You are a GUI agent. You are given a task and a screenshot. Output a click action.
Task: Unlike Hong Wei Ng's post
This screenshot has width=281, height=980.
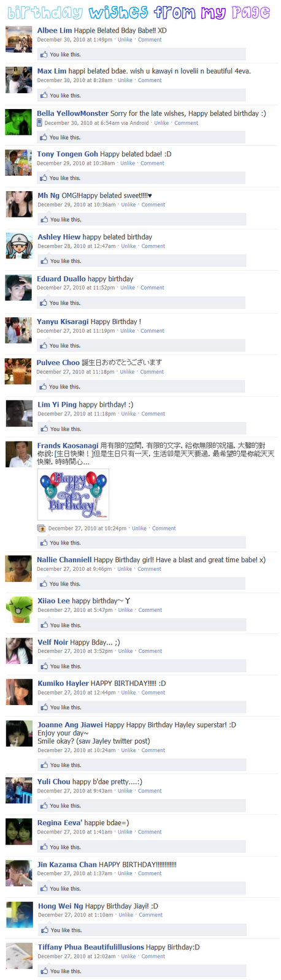[126, 915]
